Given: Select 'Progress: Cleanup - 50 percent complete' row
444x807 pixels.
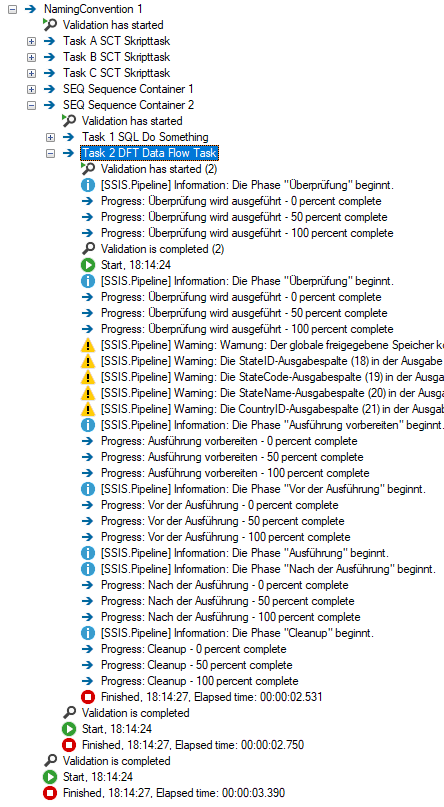Looking at the screenshot, I should click(x=197, y=665).
